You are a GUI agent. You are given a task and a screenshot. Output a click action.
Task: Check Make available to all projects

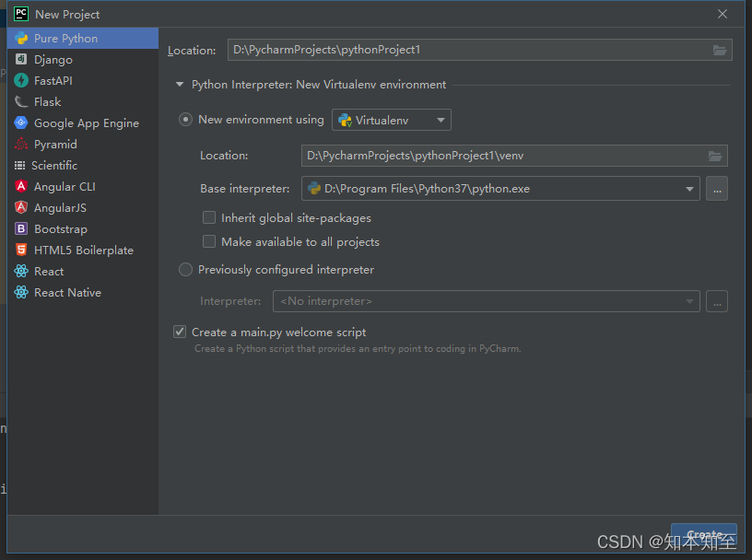[209, 242]
